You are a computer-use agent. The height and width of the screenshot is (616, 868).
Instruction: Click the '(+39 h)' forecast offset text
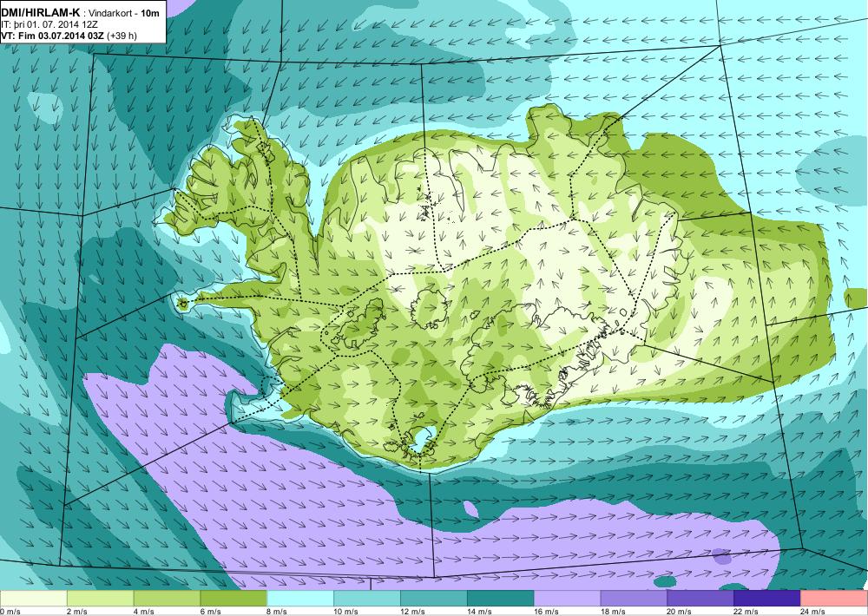tap(122, 36)
